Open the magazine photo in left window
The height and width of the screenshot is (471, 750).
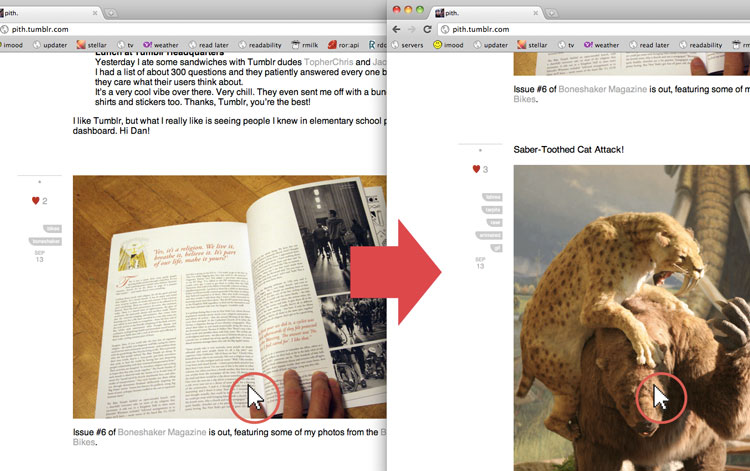tap(230, 297)
